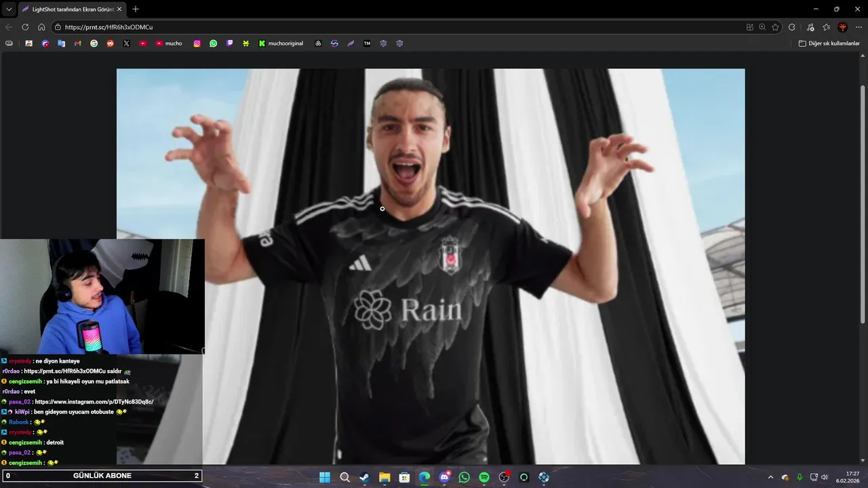Launch Steam from the taskbar

[x=364, y=477]
